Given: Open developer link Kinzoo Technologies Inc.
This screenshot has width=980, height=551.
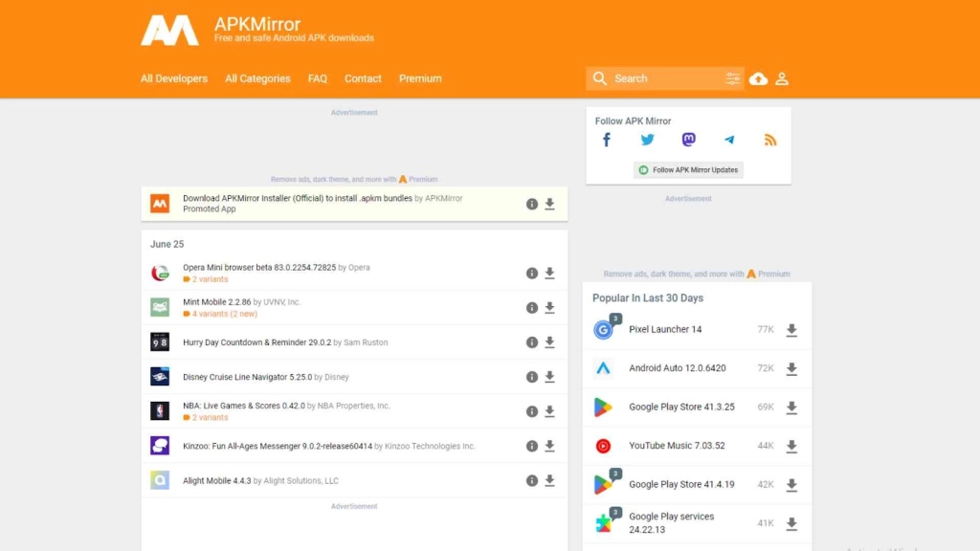Looking at the screenshot, I should 430,446.
